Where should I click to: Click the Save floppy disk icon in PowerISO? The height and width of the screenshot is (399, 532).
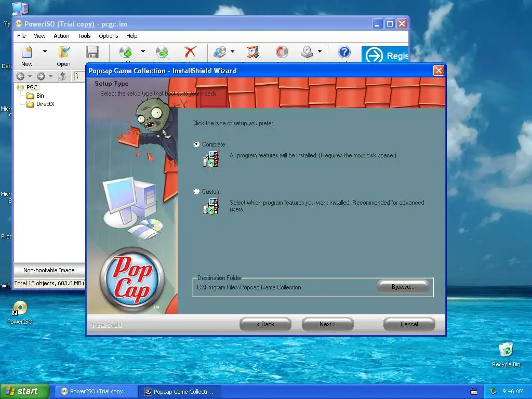[92, 52]
